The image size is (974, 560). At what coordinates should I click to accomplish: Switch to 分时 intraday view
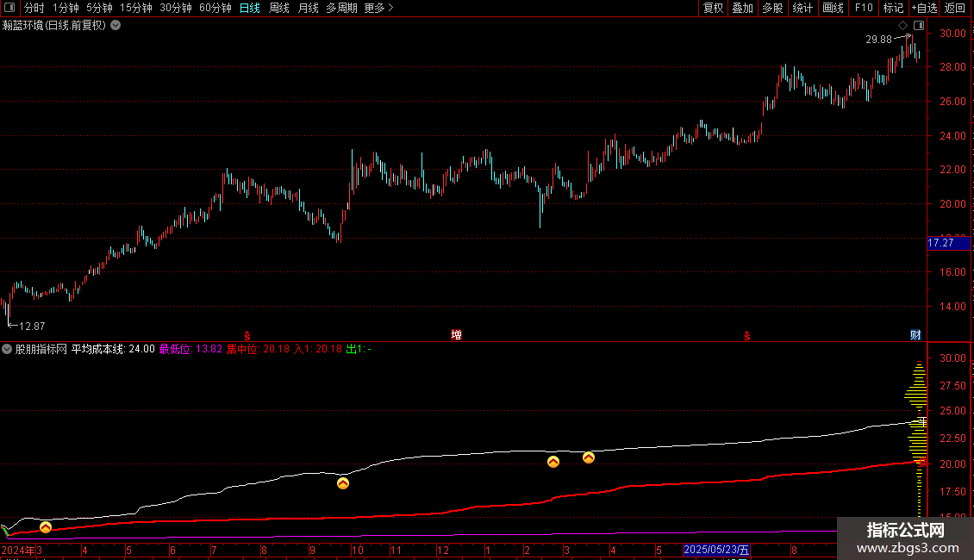(x=34, y=8)
